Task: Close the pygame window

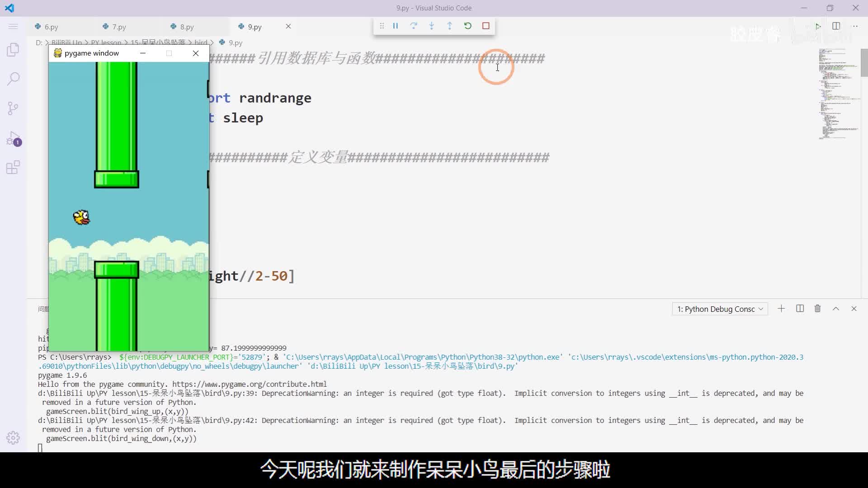Action: pos(196,53)
